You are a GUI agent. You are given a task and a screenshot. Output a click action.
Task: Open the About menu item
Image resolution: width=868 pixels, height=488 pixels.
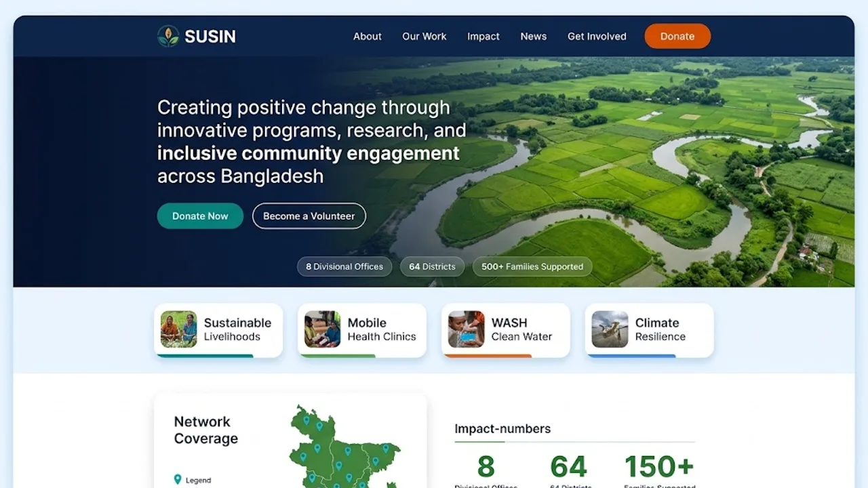[368, 37]
